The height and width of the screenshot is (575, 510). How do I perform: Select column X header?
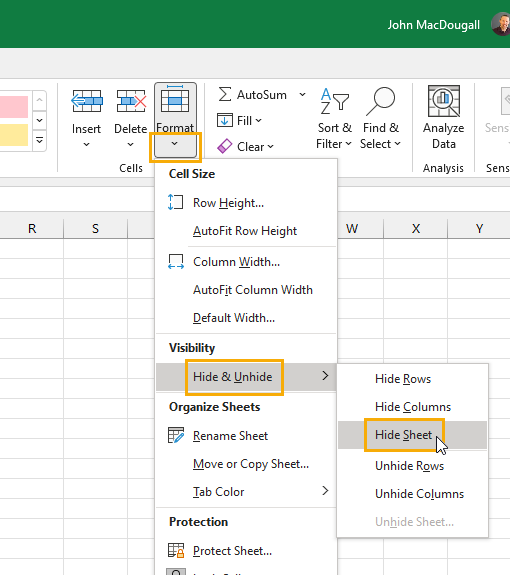point(415,229)
